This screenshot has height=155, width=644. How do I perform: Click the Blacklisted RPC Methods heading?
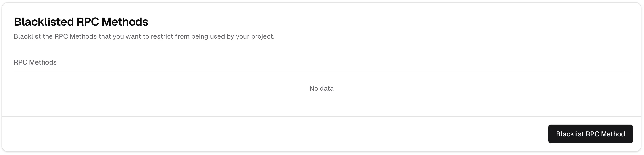pos(81,22)
